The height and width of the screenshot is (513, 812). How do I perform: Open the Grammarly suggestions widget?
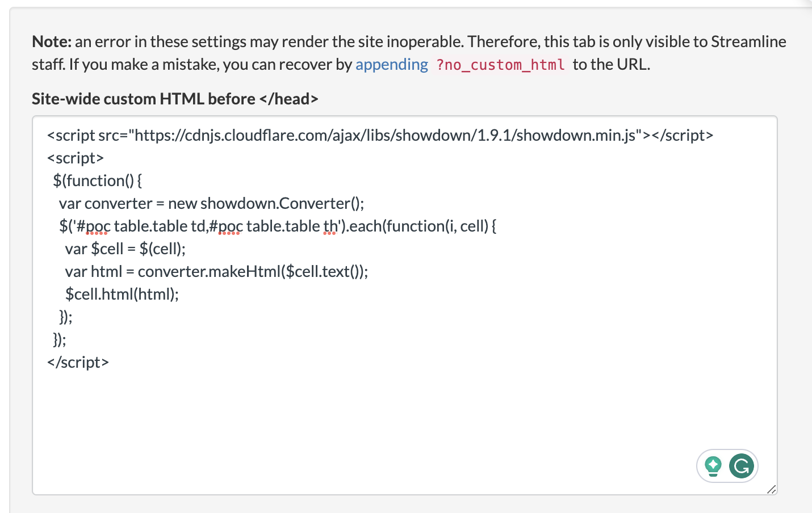coord(727,465)
